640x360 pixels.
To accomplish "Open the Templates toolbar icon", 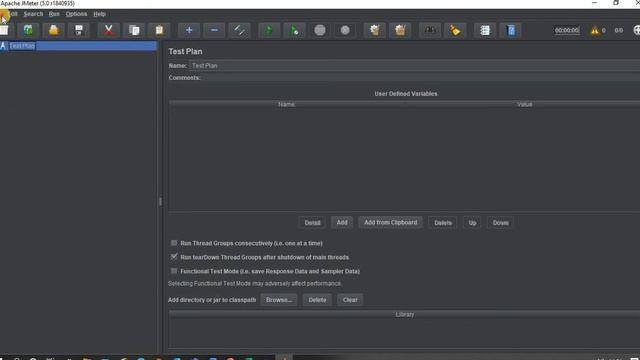I will coord(28,30).
